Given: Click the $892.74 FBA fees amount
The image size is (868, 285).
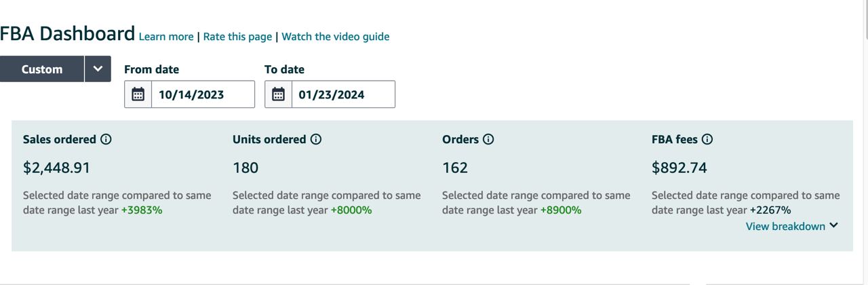Looking at the screenshot, I should pos(679,168).
